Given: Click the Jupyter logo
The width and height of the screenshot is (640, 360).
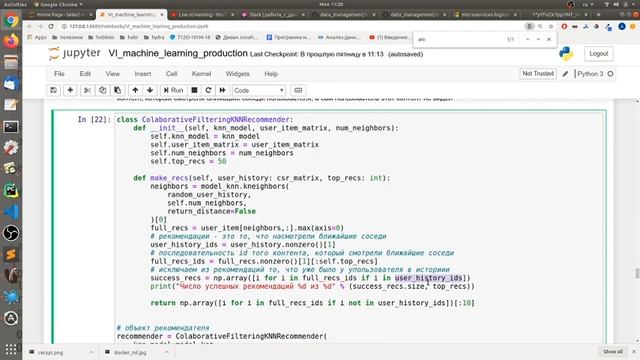Looking at the screenshot, I should tap(74, 53).
